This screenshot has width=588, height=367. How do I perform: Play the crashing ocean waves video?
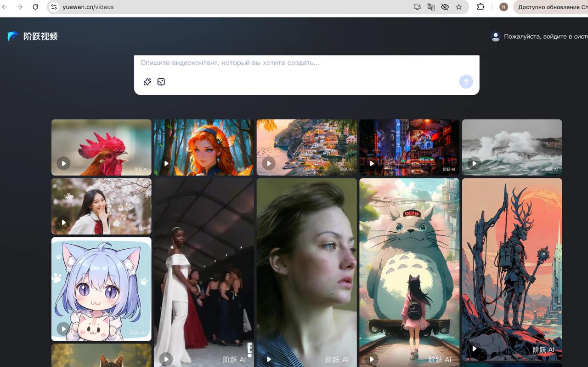(x=474, y=163)
